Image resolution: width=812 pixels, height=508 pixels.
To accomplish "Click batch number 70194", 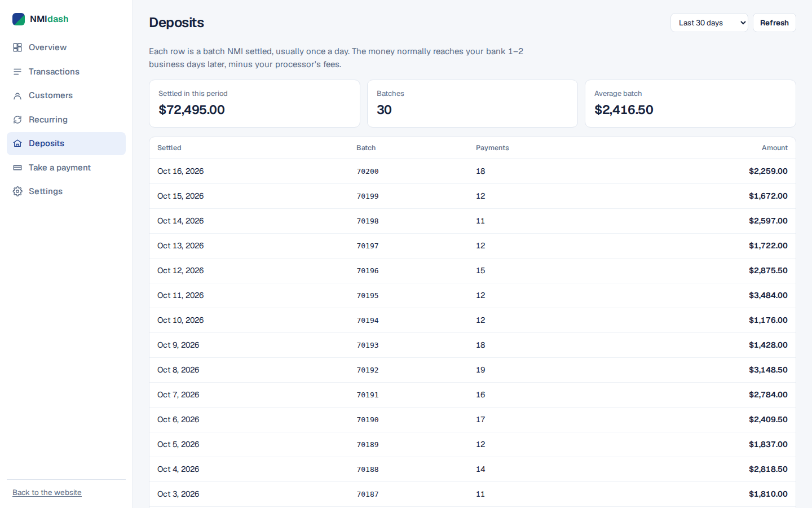I will coord(368,321).
